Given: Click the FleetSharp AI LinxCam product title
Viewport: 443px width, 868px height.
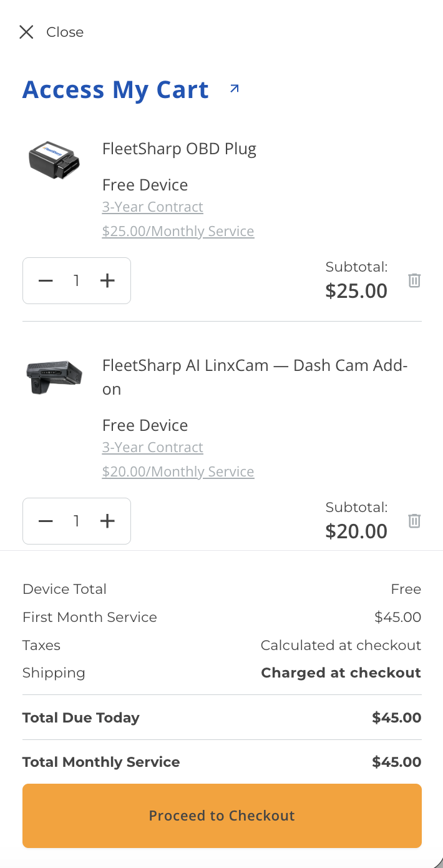Looking at the screenshot, I should pyautogui.click(x=255, y=377).
